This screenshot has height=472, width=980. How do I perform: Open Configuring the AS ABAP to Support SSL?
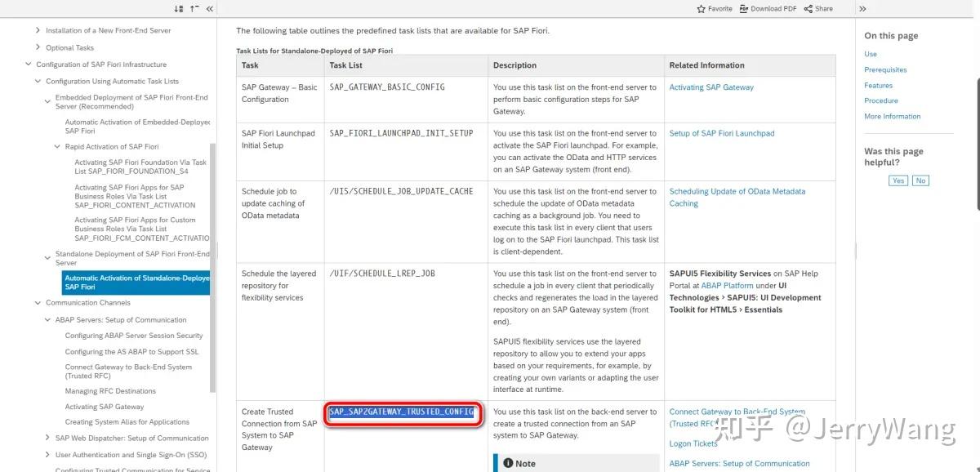tap(131, 352)
